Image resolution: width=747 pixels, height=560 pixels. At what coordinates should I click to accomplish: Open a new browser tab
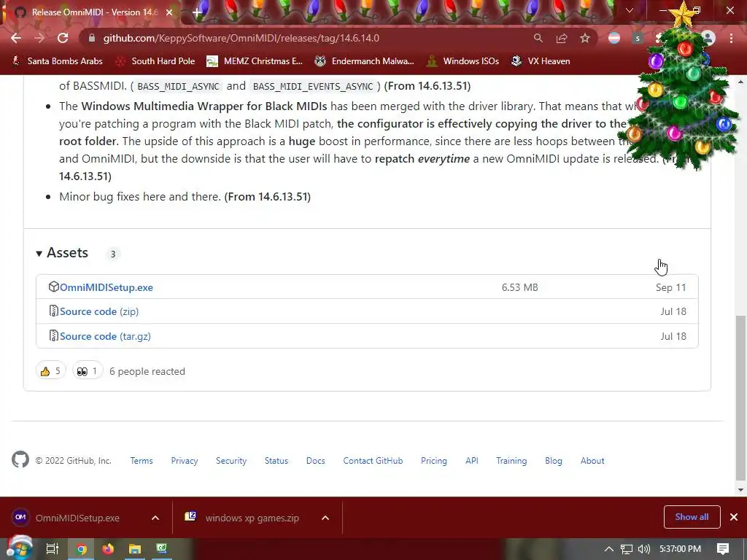[x=197, y=12]
